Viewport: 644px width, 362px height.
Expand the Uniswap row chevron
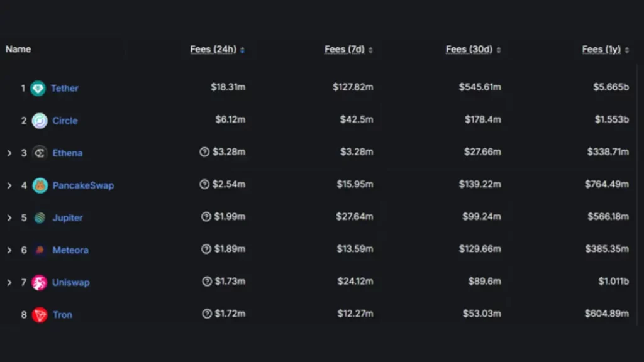point(9,282)
